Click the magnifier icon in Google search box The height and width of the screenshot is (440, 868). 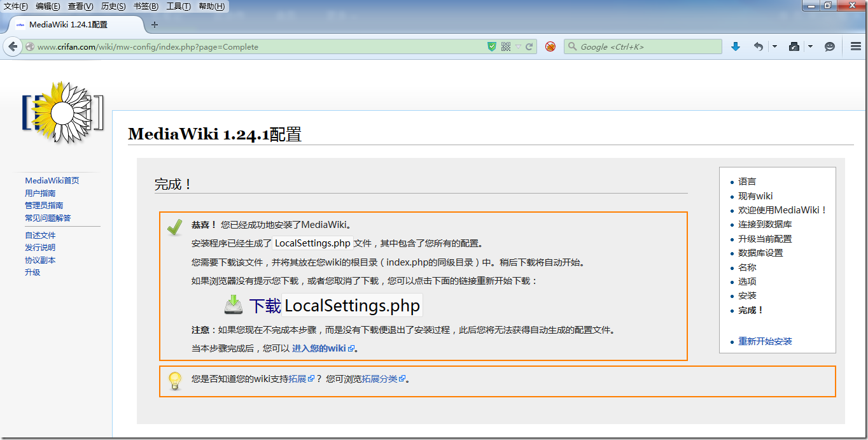(572, 46)
